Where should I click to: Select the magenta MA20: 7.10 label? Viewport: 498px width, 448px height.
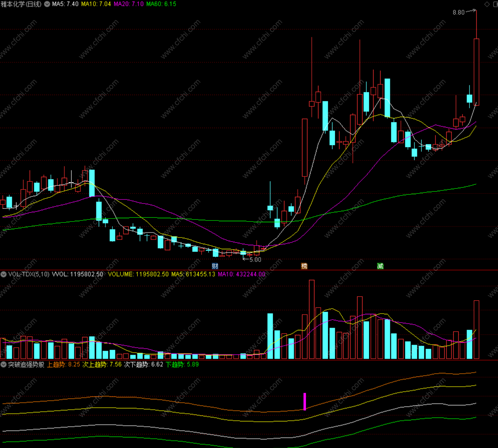(x=129, y=4)
